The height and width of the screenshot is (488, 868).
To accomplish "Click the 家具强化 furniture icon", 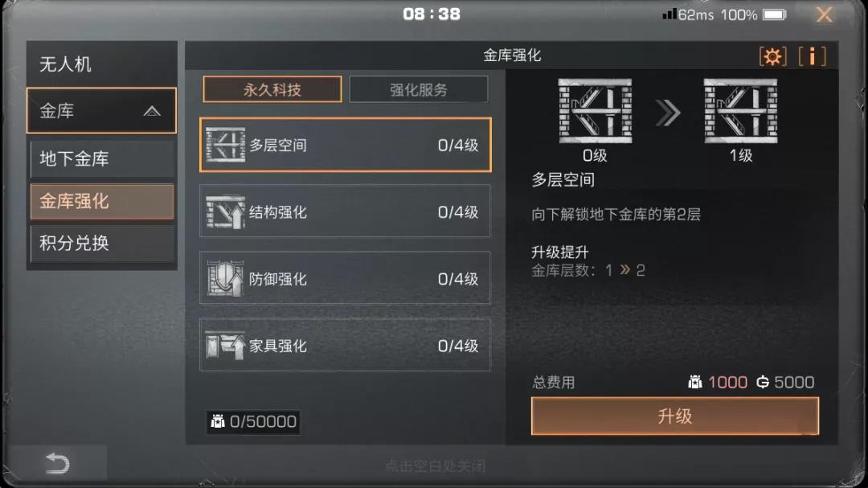I will coord(225,346).
